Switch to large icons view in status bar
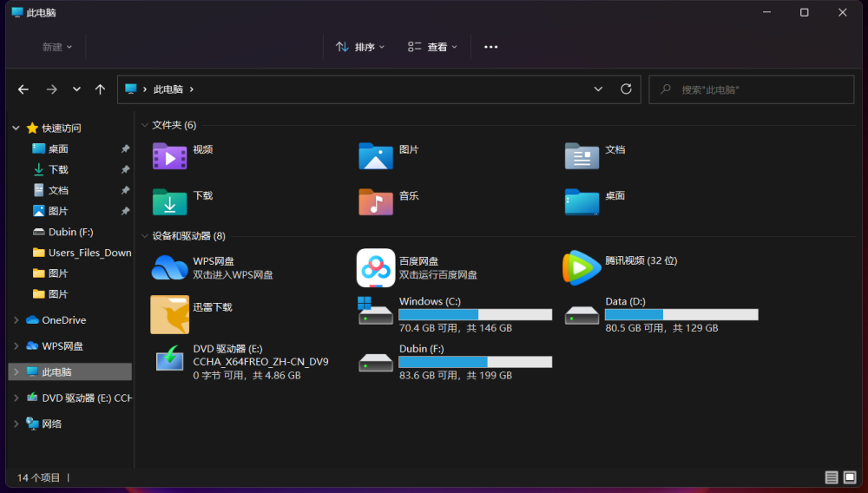The width and height of the screenshot is (868, 493). 850,477
